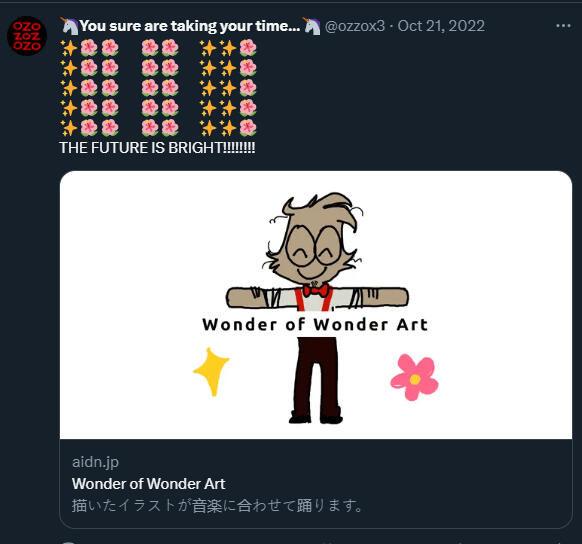Open the "Wonder of Wonder Art" card title
582x544 pixels.
(148, 484)
